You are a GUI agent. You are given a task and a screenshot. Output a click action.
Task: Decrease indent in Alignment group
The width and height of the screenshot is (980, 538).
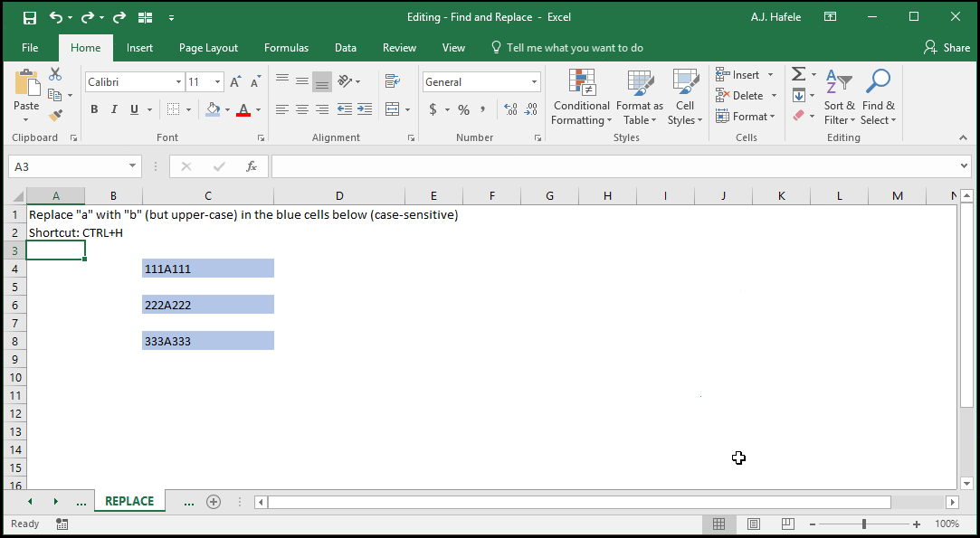(x=345, y=109)
